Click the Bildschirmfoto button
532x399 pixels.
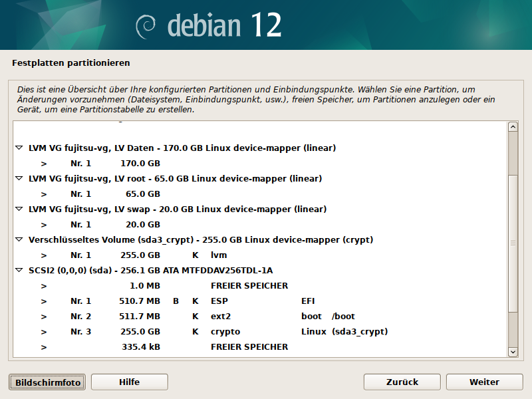(x=48, y=382)
